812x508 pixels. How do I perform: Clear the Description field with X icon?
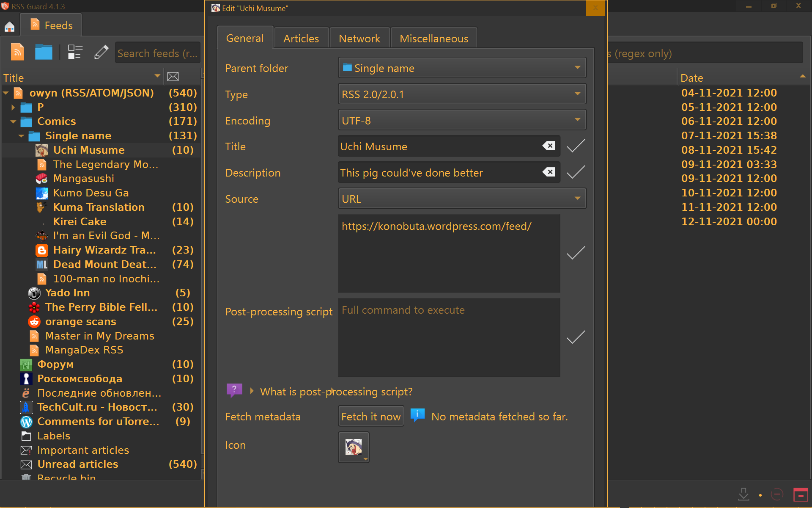click(x=549, y=172)
